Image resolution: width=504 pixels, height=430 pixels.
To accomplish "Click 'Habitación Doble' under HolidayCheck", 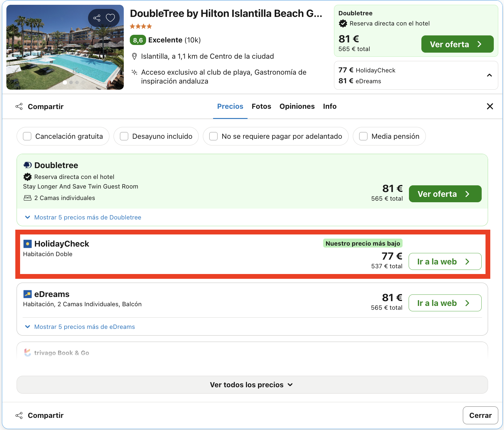I will [48, 254].
